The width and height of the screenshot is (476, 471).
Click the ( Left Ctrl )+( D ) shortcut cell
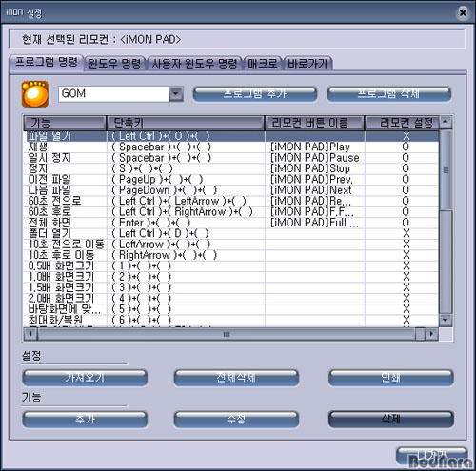coord(186,233)
